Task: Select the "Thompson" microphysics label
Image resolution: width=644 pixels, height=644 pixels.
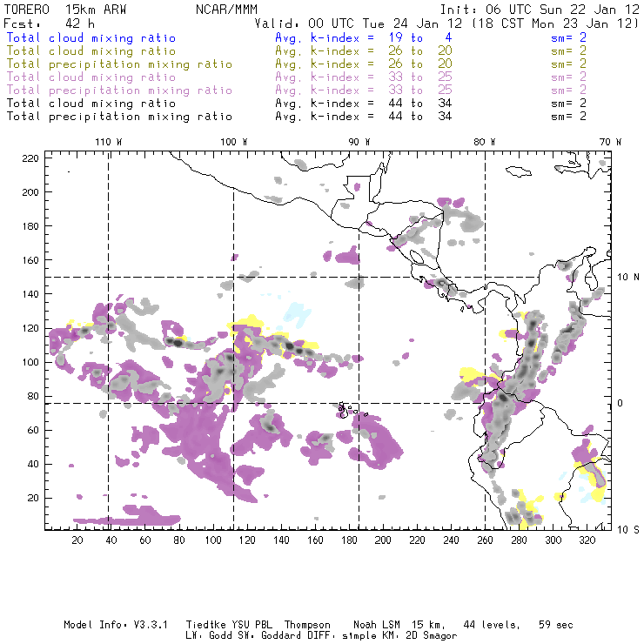Action: tap(307, 625)
